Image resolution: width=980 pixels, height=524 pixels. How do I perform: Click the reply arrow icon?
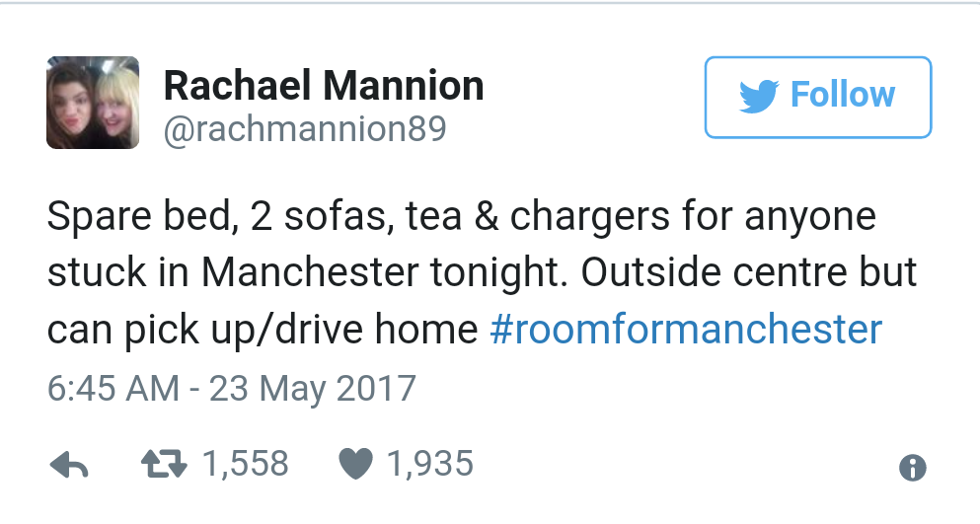point(70,465)
